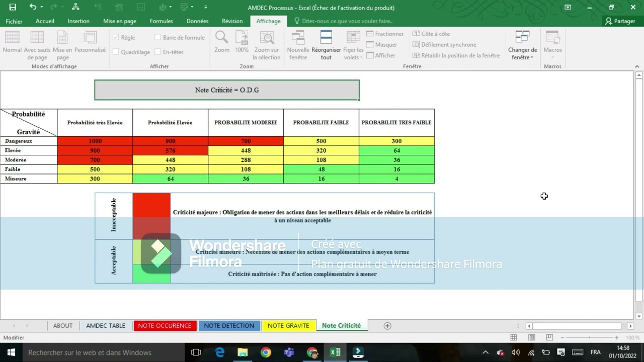Open Task View on the taskbar
Image resolution: width=644 pixels, height=362 pixels.
click(x=196, y=352)
